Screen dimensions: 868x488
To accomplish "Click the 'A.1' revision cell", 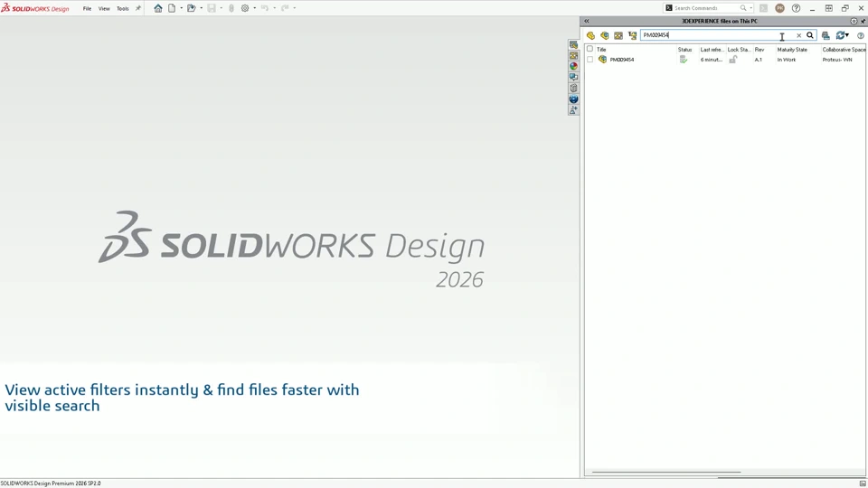I will coord(758,60).
